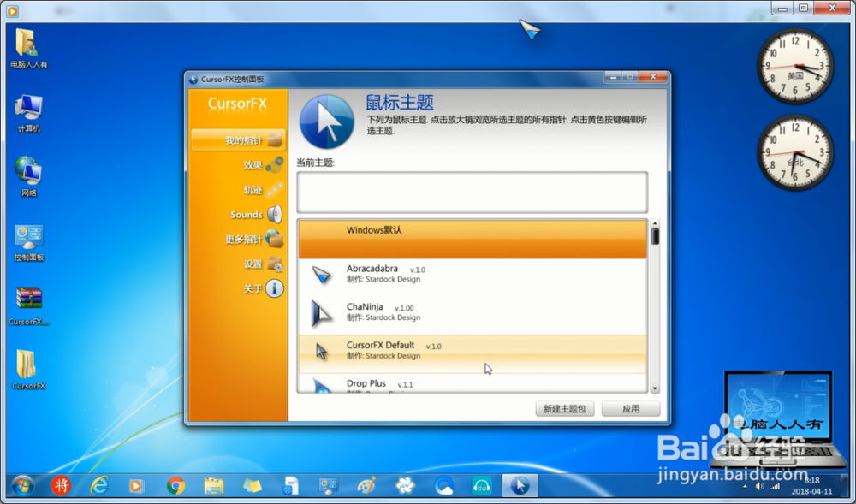The width and height of the screenshot is (856, 504).
Task: Click the 效果 gears icon
Action: point(275,165)
